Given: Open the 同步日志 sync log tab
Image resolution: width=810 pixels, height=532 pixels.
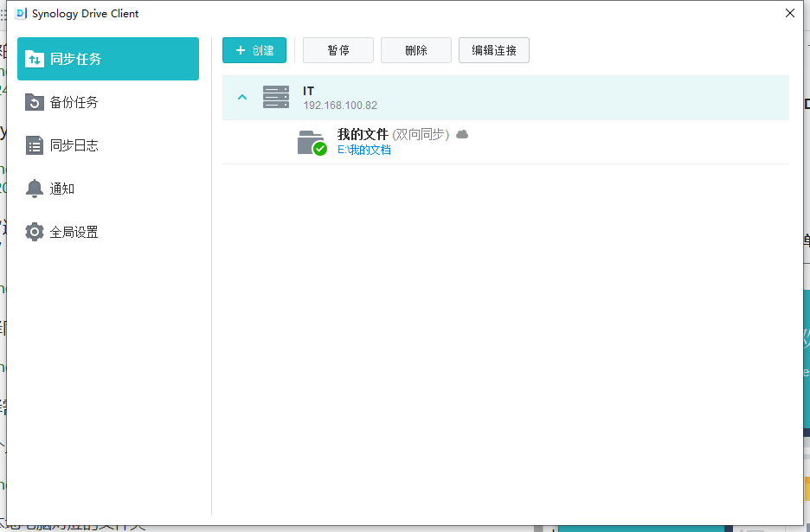Looking at the screenshot, I should coord(108,145).
